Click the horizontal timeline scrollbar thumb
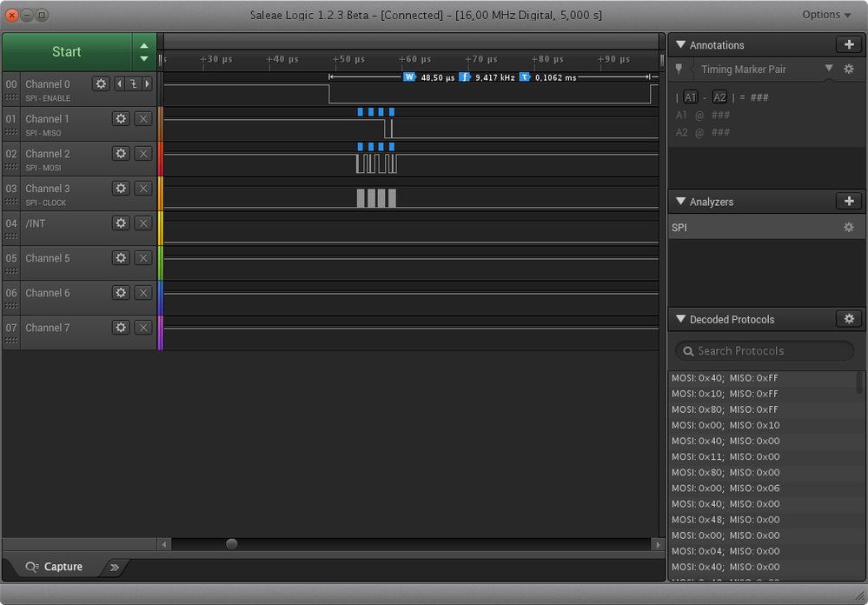The width and height of the screenshot is (868, 605). (x=232, y=544)
